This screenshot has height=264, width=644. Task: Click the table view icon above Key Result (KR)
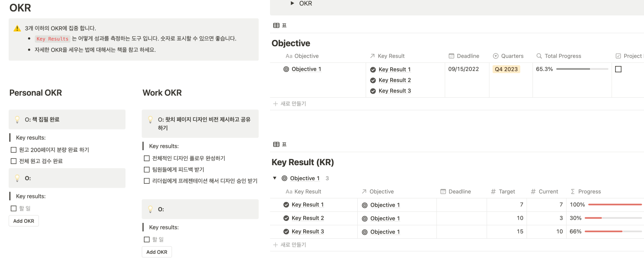coord(276,144)
